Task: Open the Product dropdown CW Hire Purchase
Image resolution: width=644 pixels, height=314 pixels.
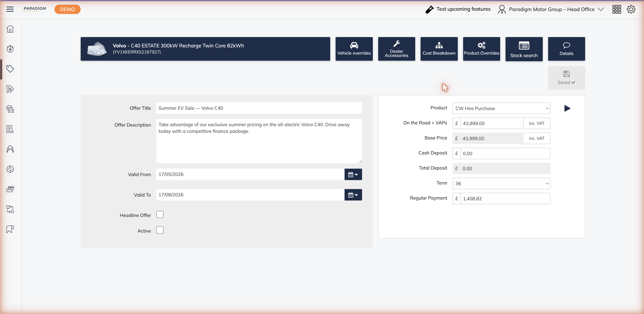Action: pyautogui.click(x=501, y=108)
